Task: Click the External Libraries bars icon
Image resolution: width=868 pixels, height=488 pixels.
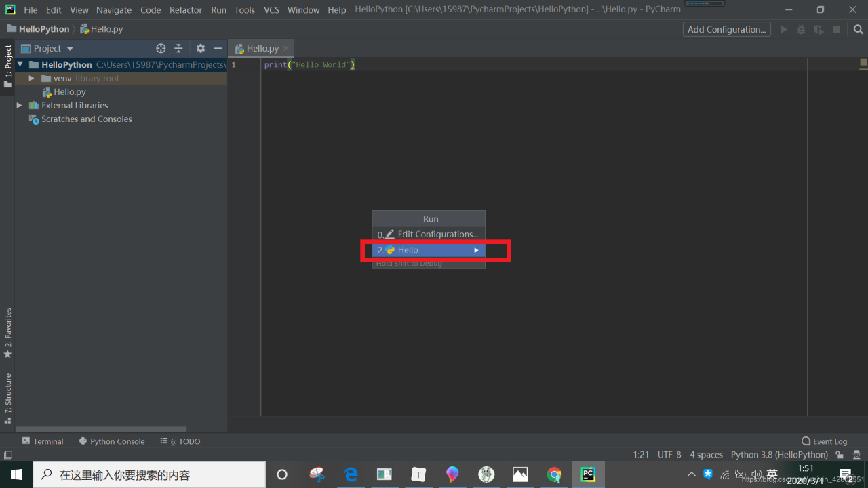Action: 33,106
